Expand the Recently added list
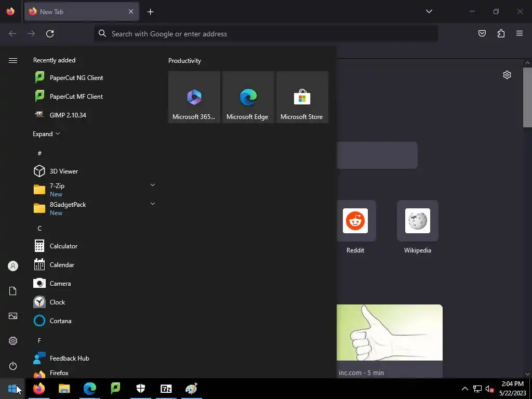The image size is (532, 399). click(x=46, y=134)
